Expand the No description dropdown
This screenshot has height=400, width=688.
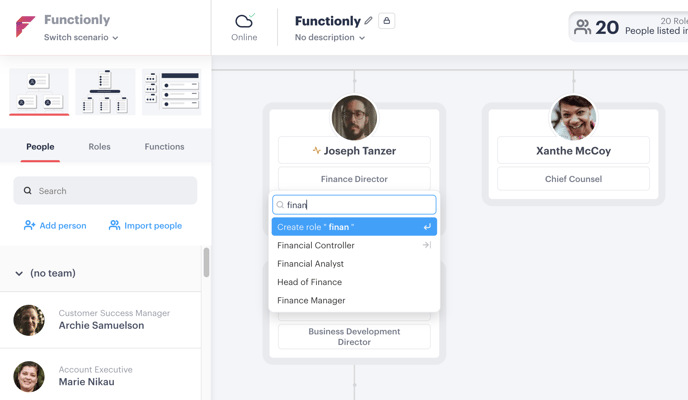tap(330, 37)
